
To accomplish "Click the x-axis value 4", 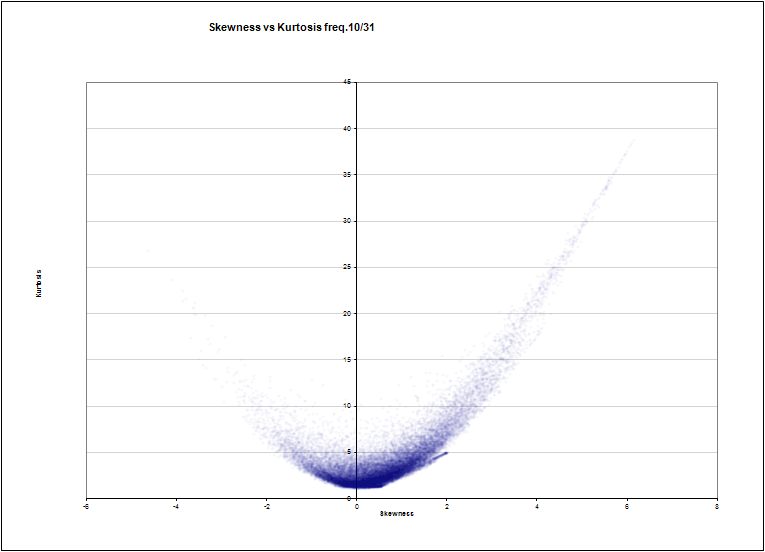I will tap(537, 507).
